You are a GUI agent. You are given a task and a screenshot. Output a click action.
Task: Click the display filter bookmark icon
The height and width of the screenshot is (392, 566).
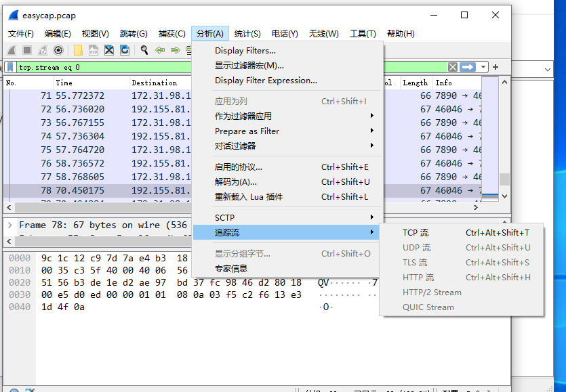[x=10, y=67]
